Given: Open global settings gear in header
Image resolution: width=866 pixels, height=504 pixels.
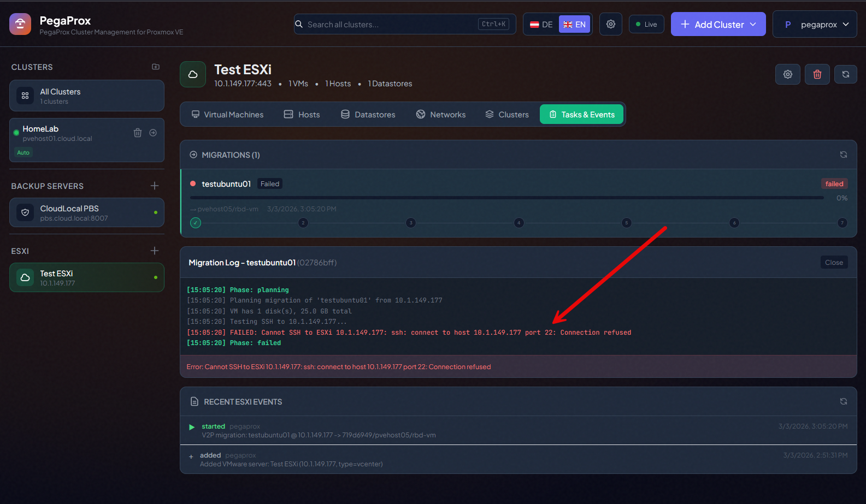Looking at the screenshot, I should click(611, 24).
